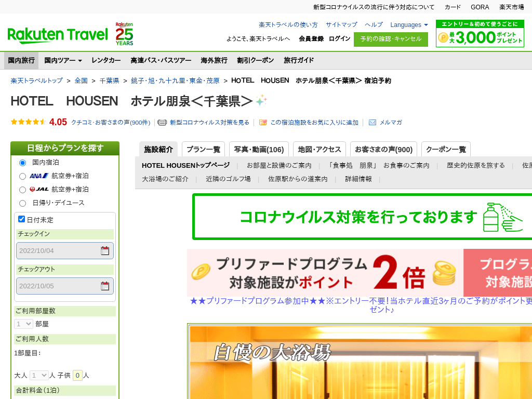The height and width of the screenshot is (399, 532).
Task: Open 新型コロナウイルスの流行に伴う対応について link
Action: click(x=374, y=7)
